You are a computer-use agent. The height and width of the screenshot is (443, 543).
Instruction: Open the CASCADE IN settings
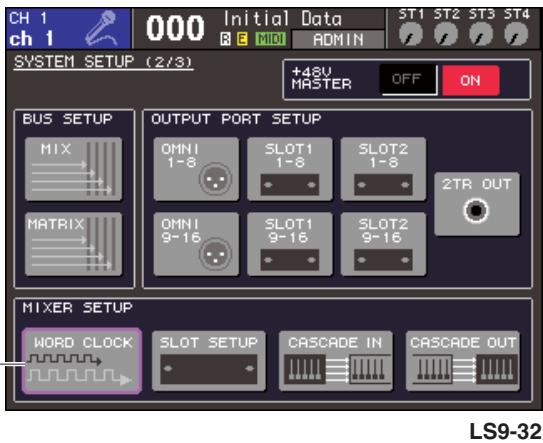point(336,361)
